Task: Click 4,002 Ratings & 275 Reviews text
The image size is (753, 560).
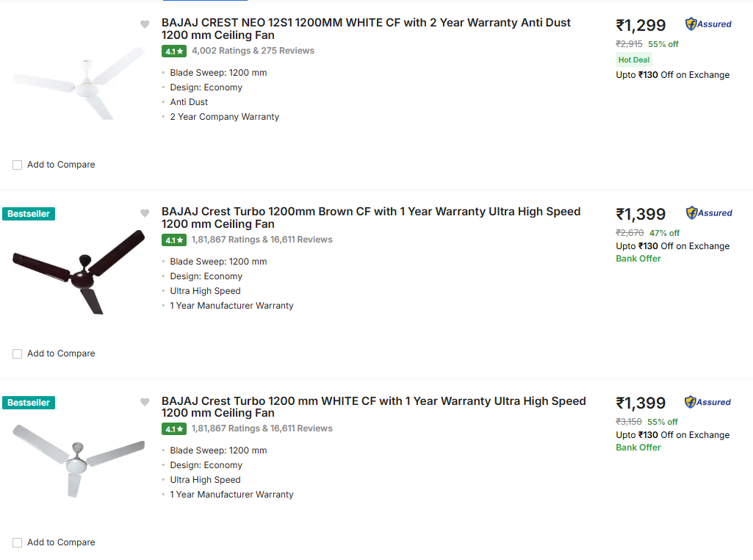Action: click(x=253, y=51)
